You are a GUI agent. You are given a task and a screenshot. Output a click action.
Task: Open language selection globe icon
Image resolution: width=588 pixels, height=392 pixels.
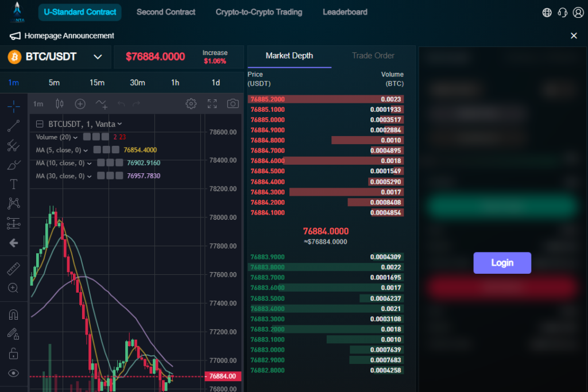(x=547, y=13)
